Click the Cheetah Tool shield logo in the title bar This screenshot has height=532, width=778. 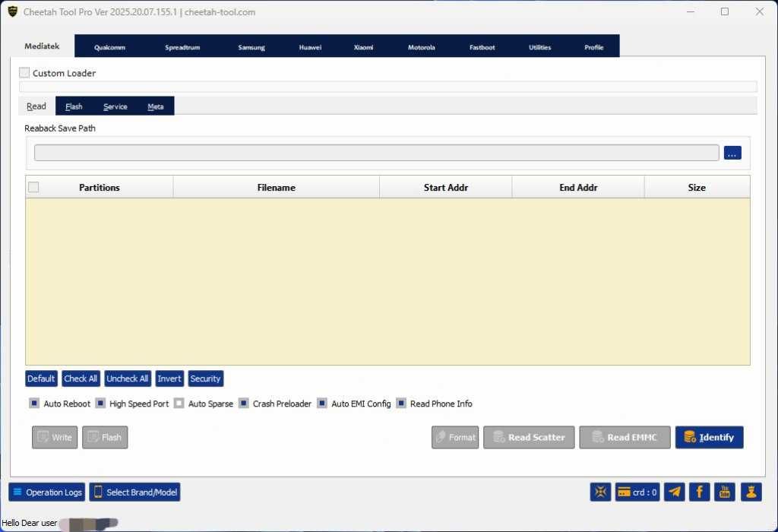tap(13, 11)
